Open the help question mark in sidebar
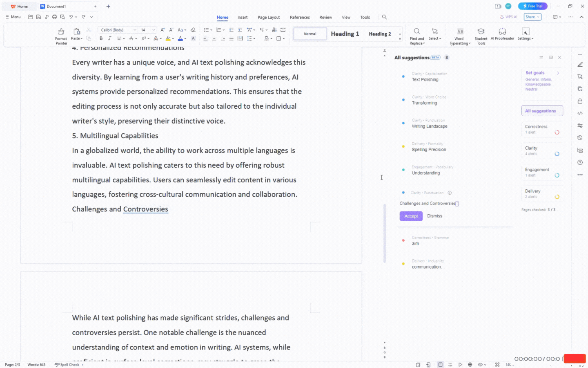 click(x=580, y=162)
